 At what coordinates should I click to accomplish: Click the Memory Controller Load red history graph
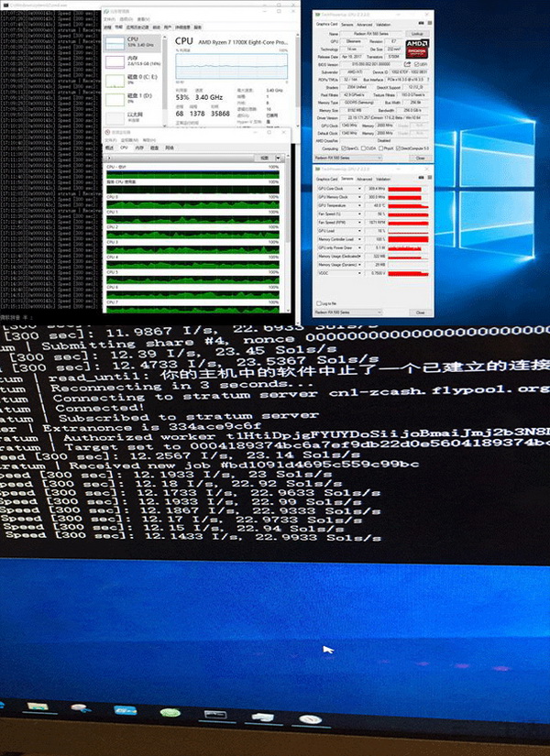point(408,239)
